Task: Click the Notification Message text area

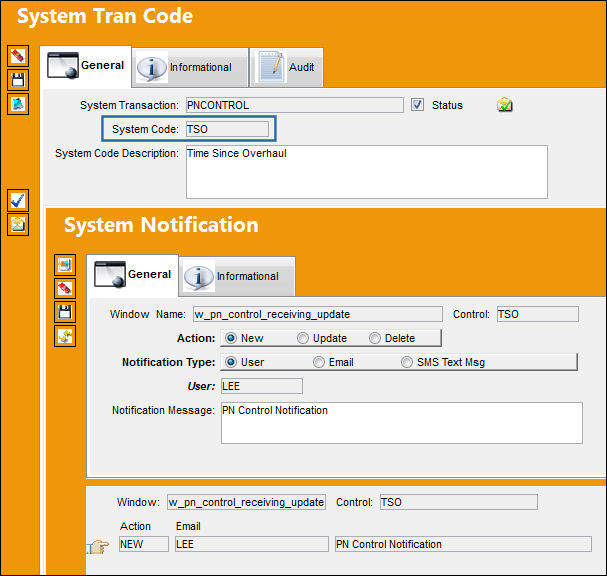Action: click(401, 423)
